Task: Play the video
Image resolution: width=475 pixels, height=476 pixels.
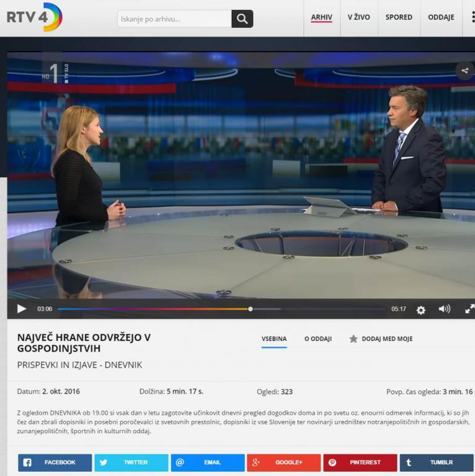Action: [22, 309]
